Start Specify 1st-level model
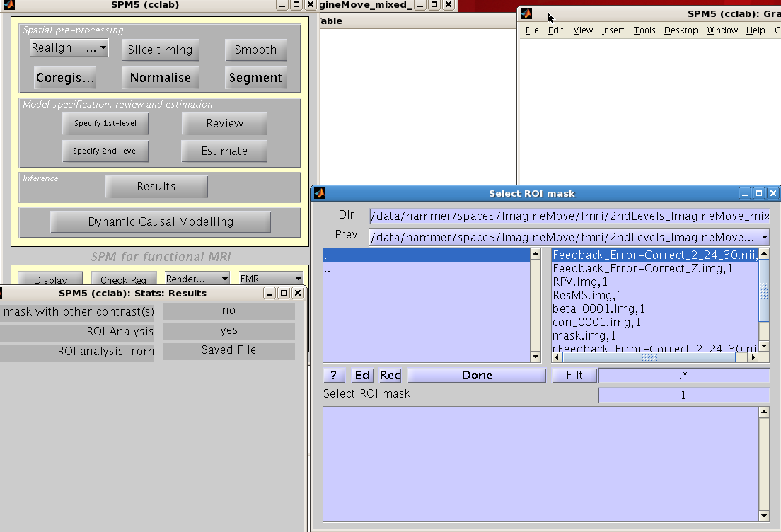Screen dimensions: 781x532 tap(105, 124)
